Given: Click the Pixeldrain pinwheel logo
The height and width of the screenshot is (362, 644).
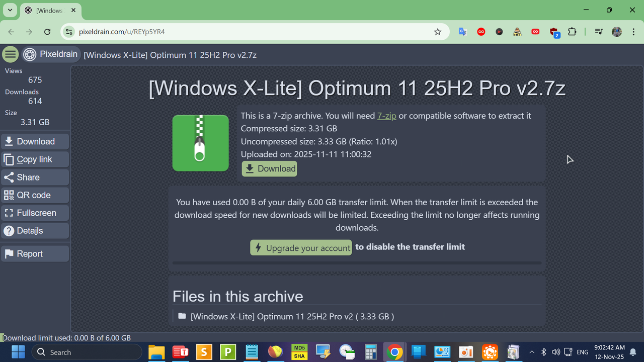Looking at the screenshot, I should tap(30, 54).
